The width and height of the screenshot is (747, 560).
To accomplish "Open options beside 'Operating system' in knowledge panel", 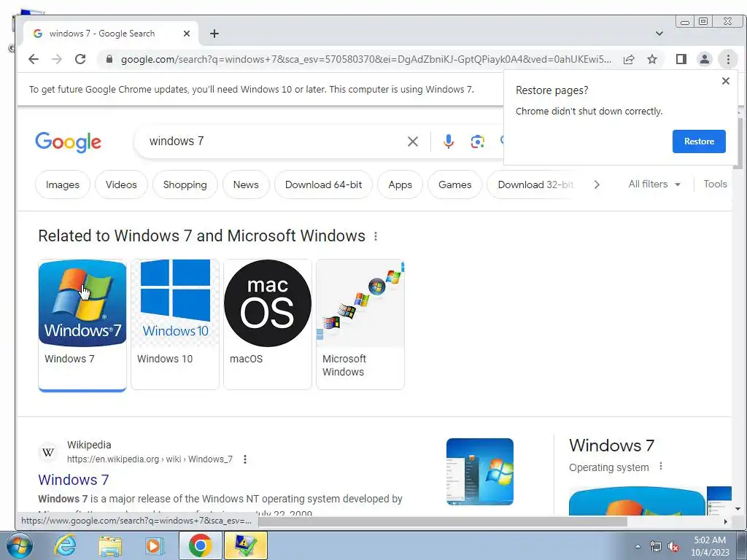I will pyautogui.click(x=661, y=466).
